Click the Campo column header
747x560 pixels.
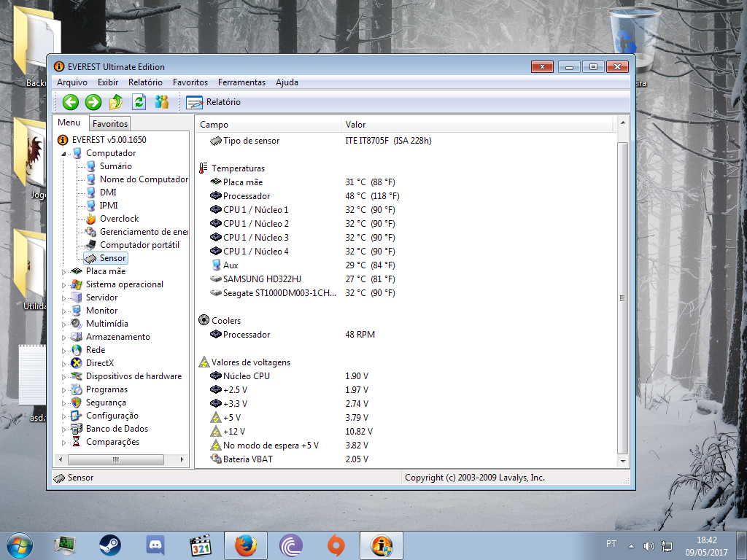tap(268, 125)
